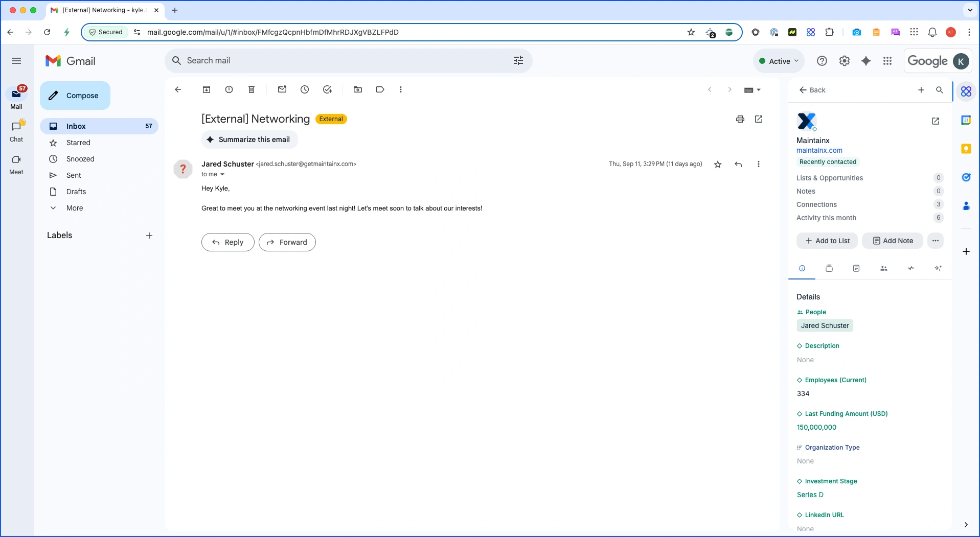
Task: Switch to the activity tab icon
Action: [x=911, y=268]
